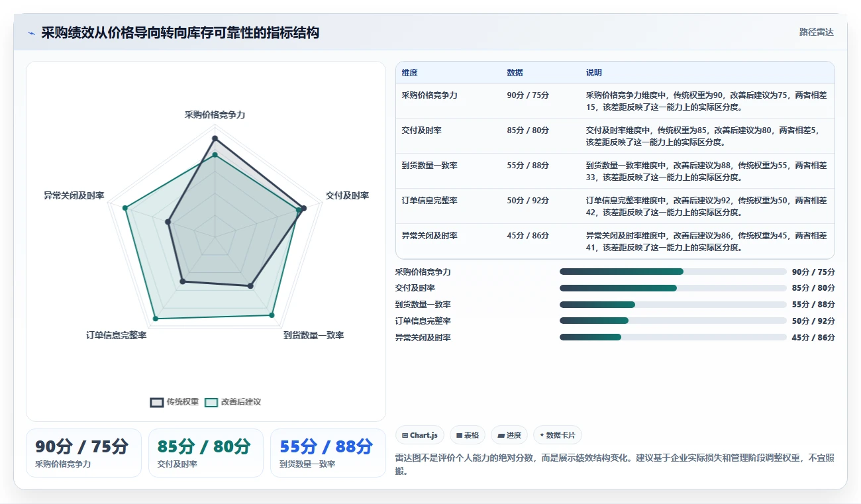
Task: Open the Chart.js chip
Action: point(419,435)
